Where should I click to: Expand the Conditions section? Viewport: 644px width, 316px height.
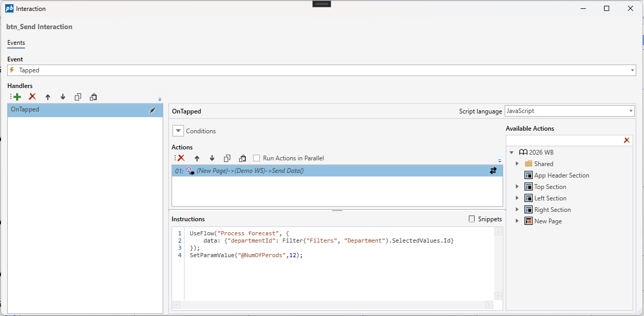point(178,131)
